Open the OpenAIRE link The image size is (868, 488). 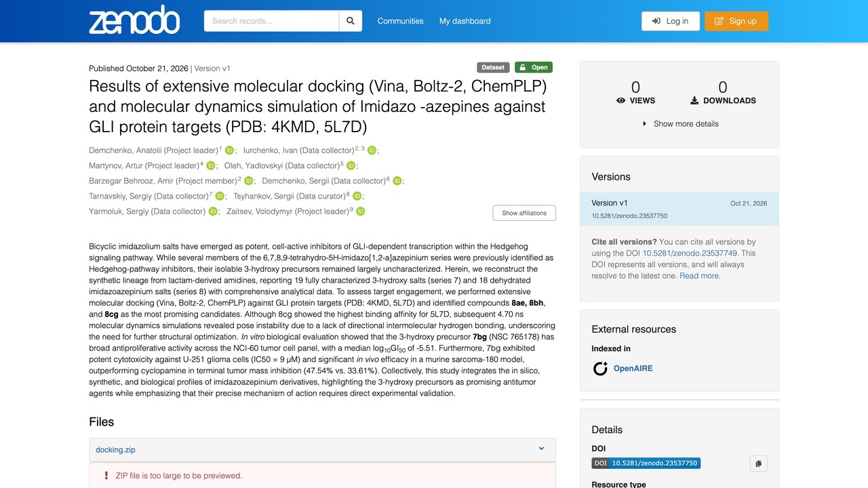click(633, 369)
